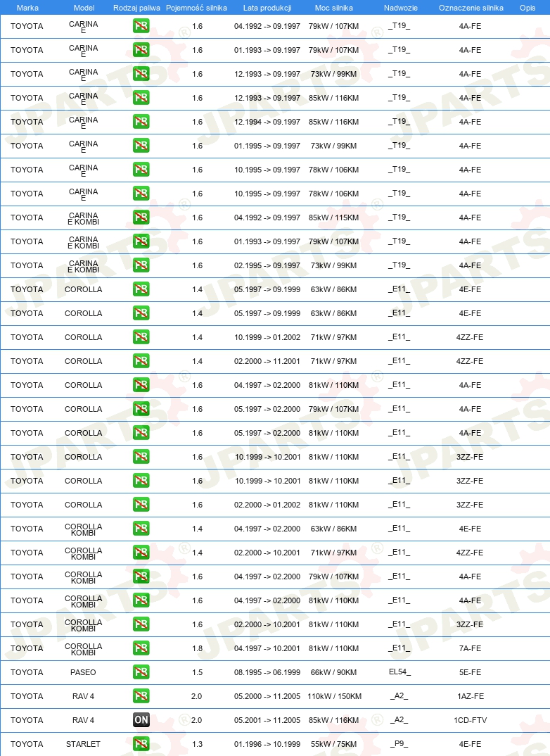Click the Lata produkcji column header
The width and height of the screenshot is (550, 756).
pyautogui.click(x=267, y=8)
